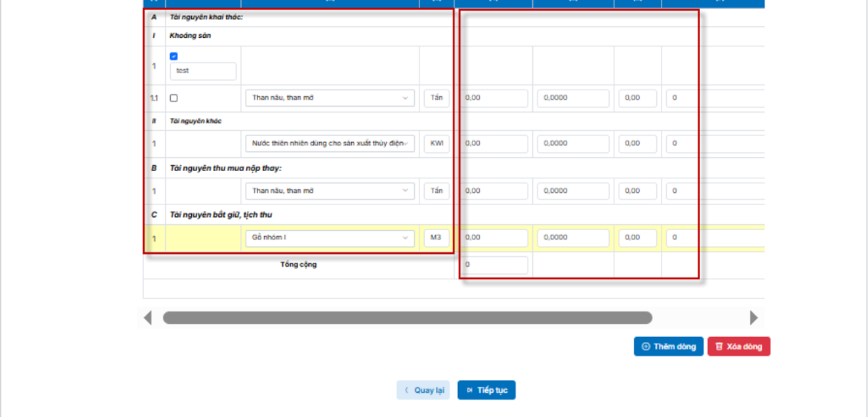Tick the empty checkbox in row 1.1
868x417 pixels.
[174, 98]
